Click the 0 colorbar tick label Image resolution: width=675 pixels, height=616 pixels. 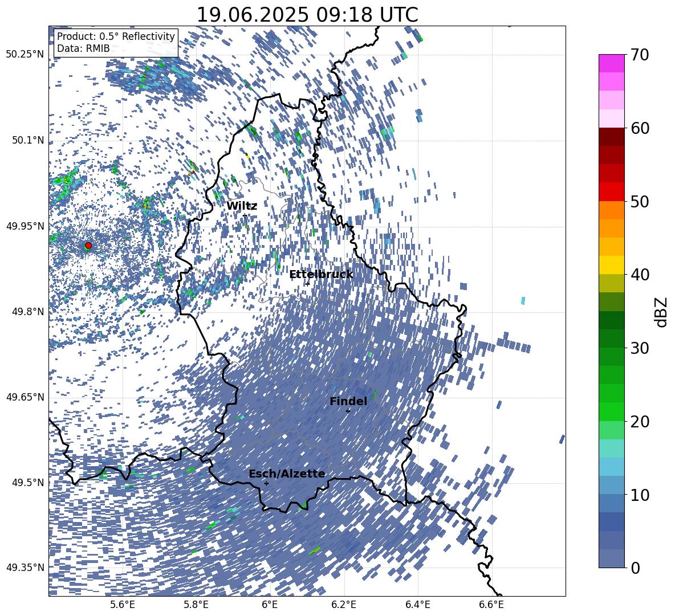tap(635, 568)
